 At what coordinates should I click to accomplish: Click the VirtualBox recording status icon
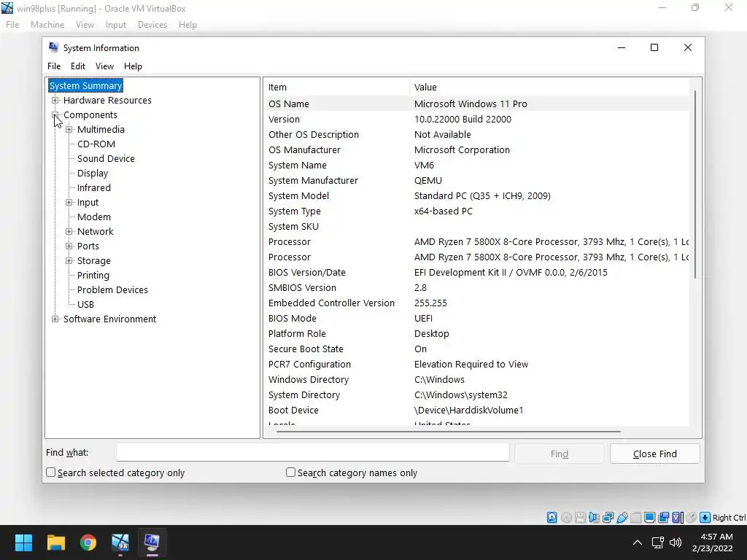[663, 517]
